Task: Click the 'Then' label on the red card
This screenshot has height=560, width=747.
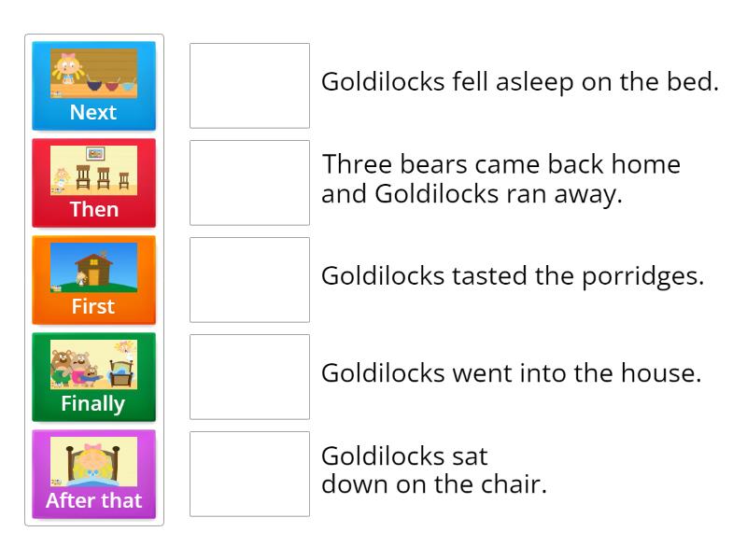Action: (93, 209)
